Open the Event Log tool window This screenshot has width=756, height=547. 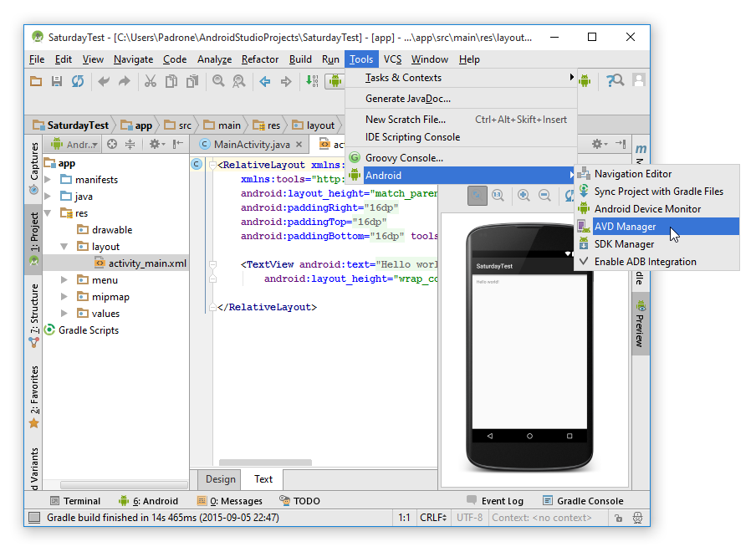click(x=495, y=501)
